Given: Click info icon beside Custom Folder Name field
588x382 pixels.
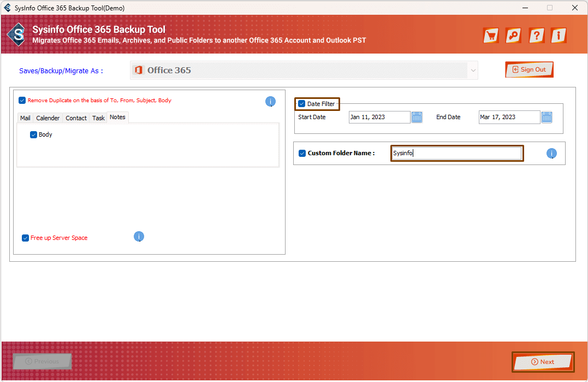Looking at the screenshot, I should click(551, 154).
